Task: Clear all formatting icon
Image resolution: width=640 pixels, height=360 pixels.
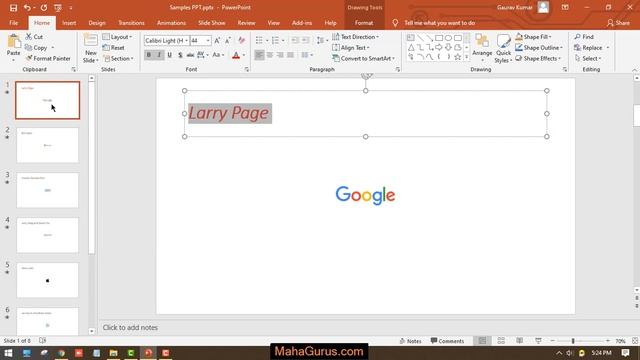Action: tap(242, 40)
